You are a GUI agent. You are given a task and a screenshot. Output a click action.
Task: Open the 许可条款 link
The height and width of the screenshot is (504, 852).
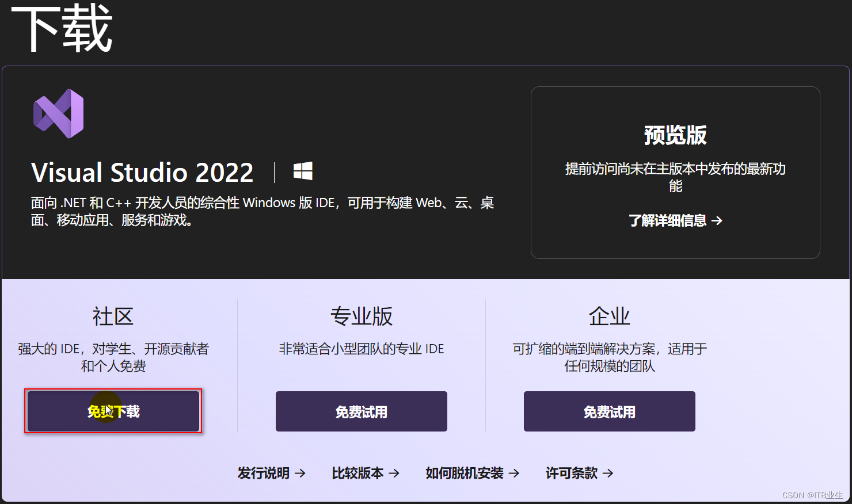(x=580, y=473)
